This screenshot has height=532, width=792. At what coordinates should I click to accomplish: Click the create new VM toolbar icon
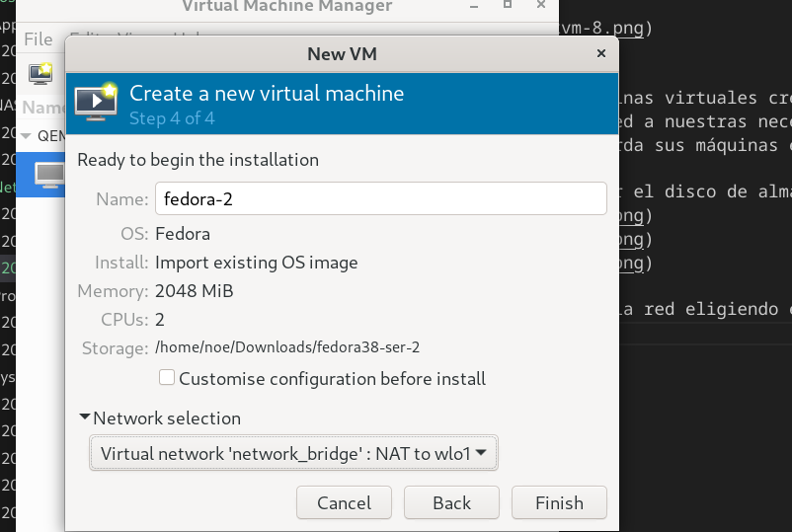pyautogui.click(x=40, y=74)
